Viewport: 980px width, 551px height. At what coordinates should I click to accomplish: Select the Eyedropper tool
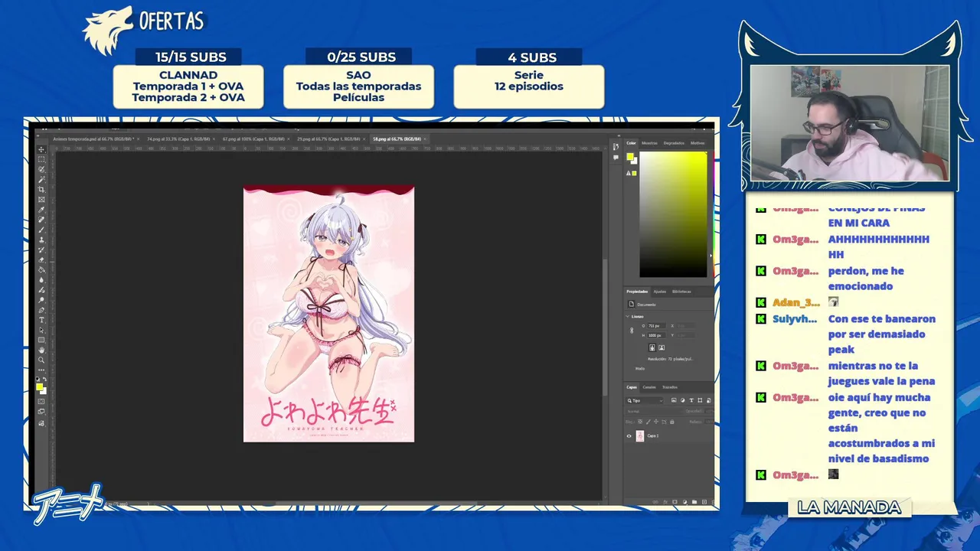pyautogui.click(x=41, y=210)
